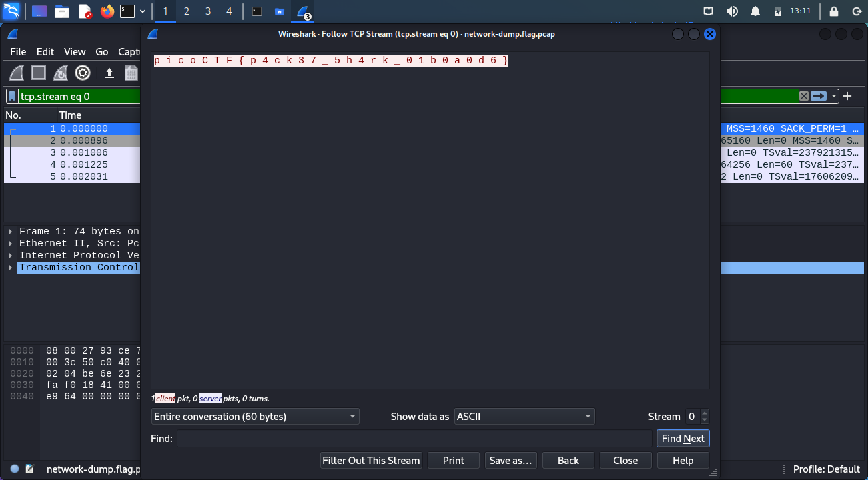Expand the Frame 1 tree node
Viewport: 868px width, 480px height.
pos(11,232)
